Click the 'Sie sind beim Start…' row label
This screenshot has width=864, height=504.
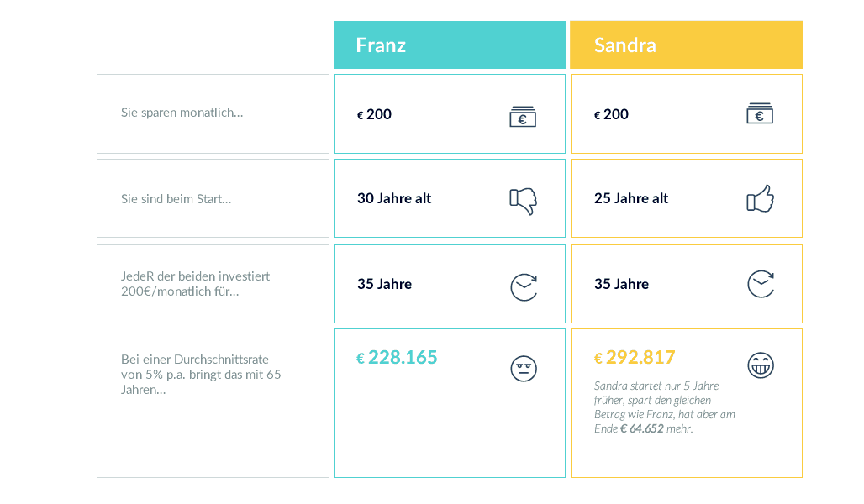(176, 199)
